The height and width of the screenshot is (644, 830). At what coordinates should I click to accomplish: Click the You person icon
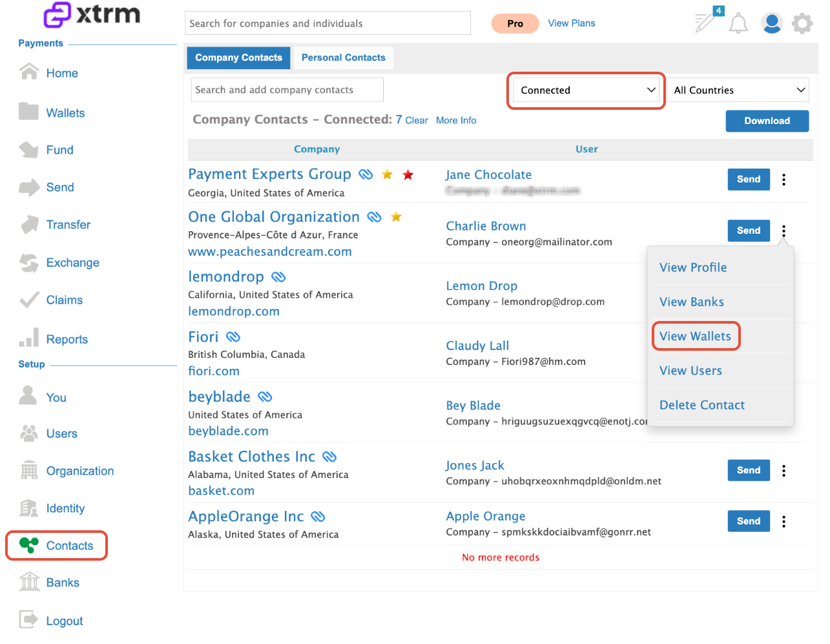pos(28,395)
